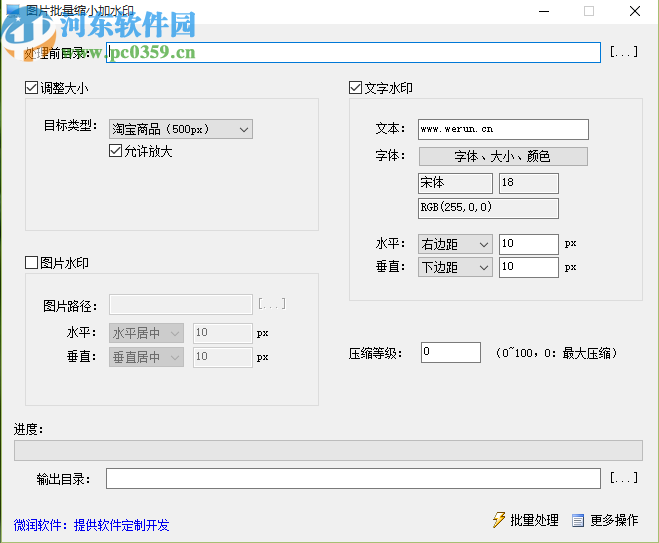Click the 宋体 font name field
This screenshot has height=543, width=659.
click(x=455, y=183)
